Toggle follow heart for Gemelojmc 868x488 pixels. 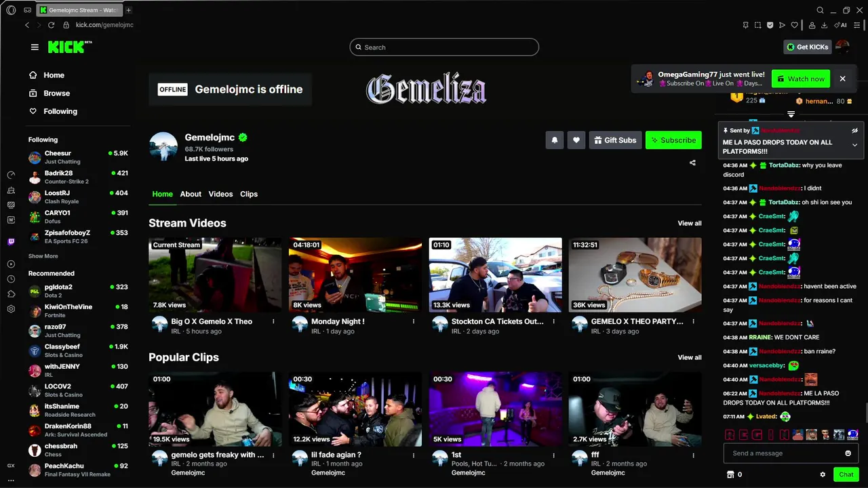(576, 140)
